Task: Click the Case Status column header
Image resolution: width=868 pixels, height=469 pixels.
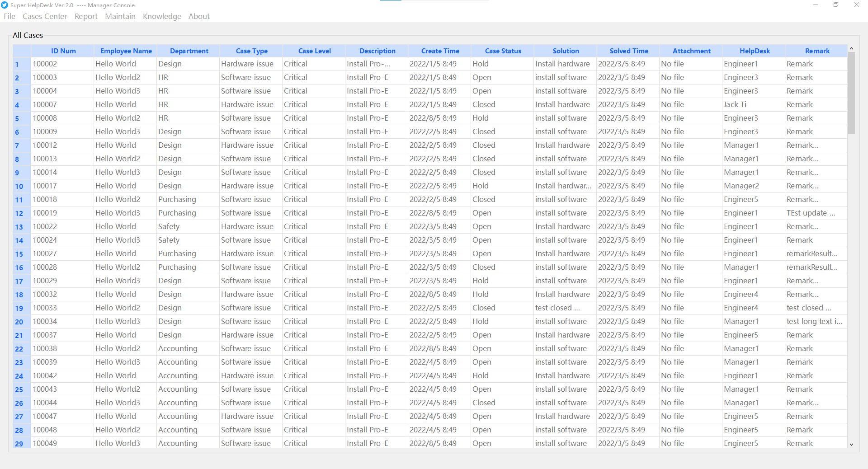Action: click(503, 51)
